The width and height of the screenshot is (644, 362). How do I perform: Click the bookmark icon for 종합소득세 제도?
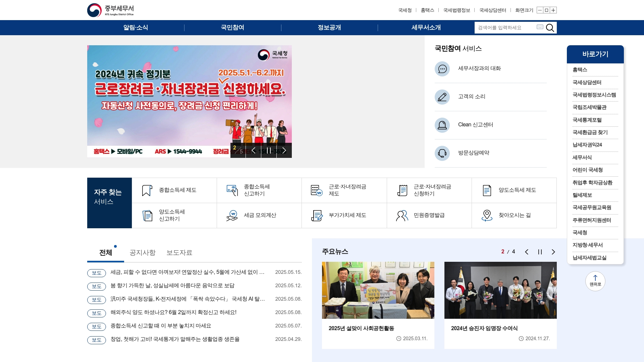147,190
